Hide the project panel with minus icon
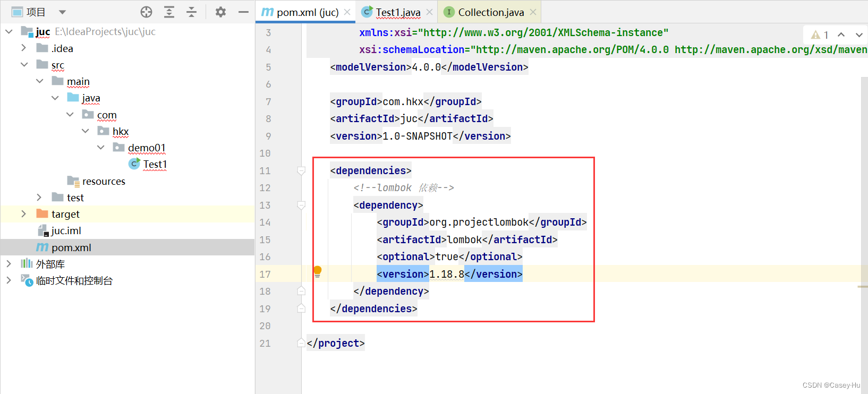Viewport: 868px width, 394px height. pos(243,12)
